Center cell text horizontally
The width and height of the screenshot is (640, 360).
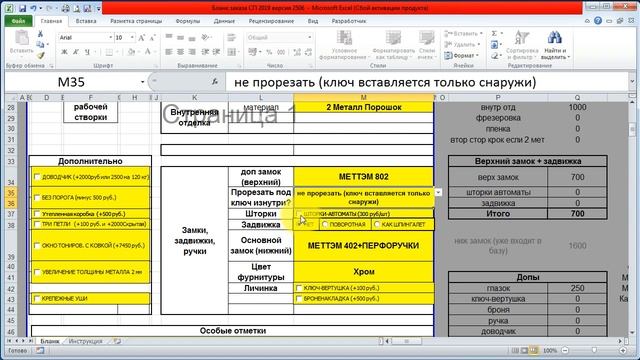[180, 52]
